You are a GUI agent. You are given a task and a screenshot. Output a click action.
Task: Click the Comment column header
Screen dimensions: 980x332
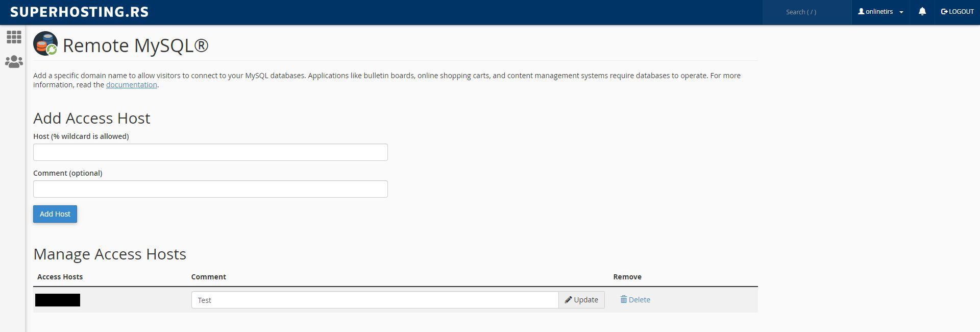pyautogui.click(x=208, y=277)
